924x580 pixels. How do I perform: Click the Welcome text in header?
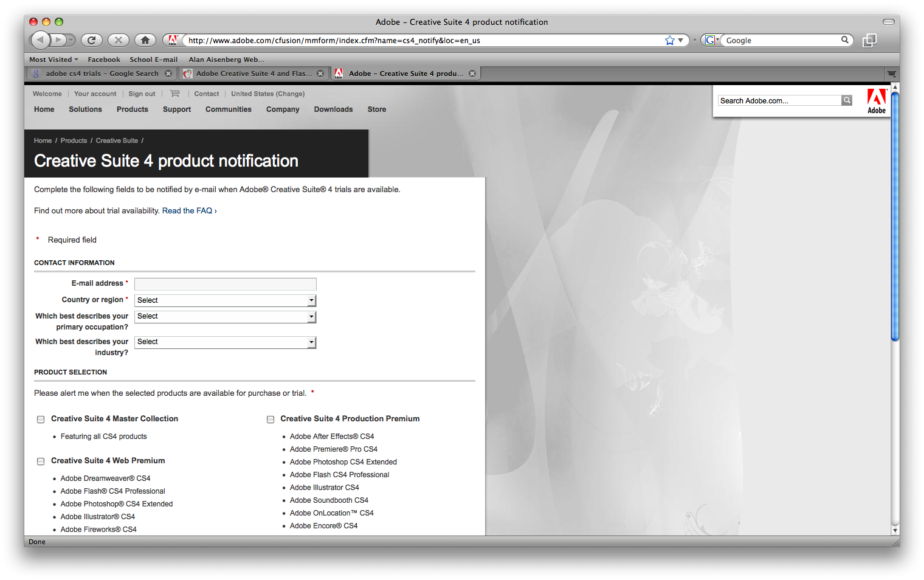(x=47, y=94)
